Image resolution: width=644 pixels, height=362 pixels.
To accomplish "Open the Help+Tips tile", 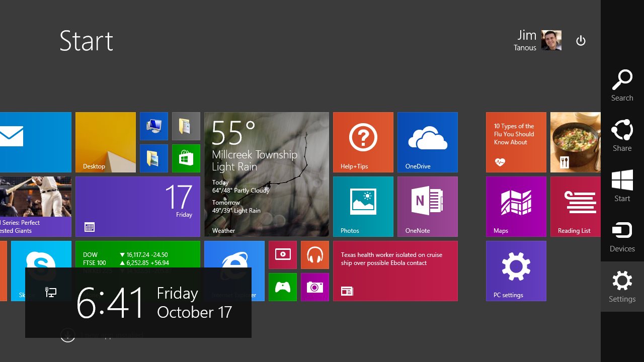I will click(363, 142).
